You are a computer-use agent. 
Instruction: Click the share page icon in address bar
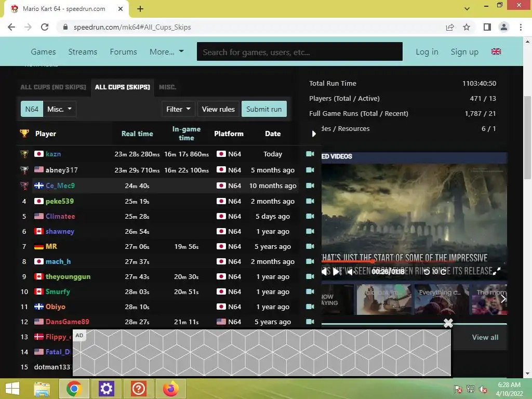[450, 27]
